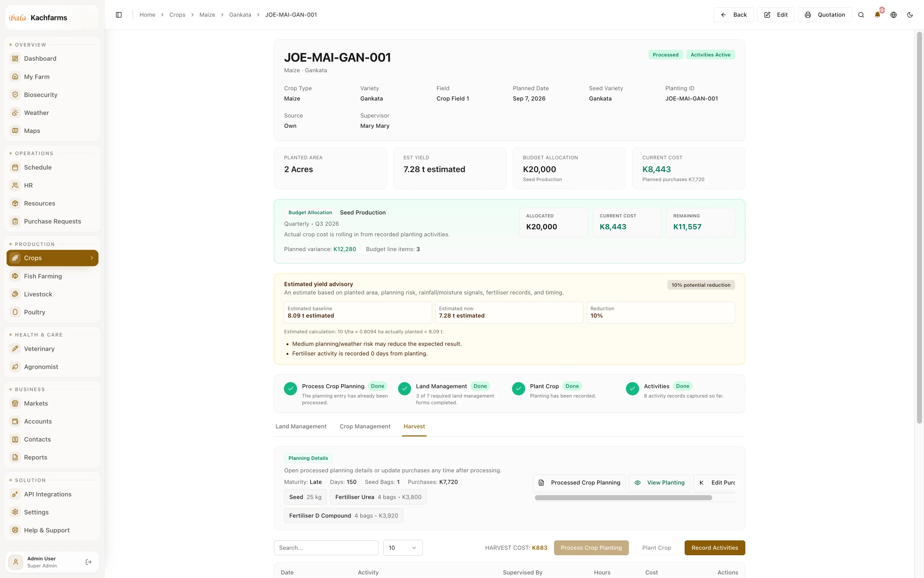Open Biosecurity shield item
This screenshot has width=924, height=578.
pos(52,94)
